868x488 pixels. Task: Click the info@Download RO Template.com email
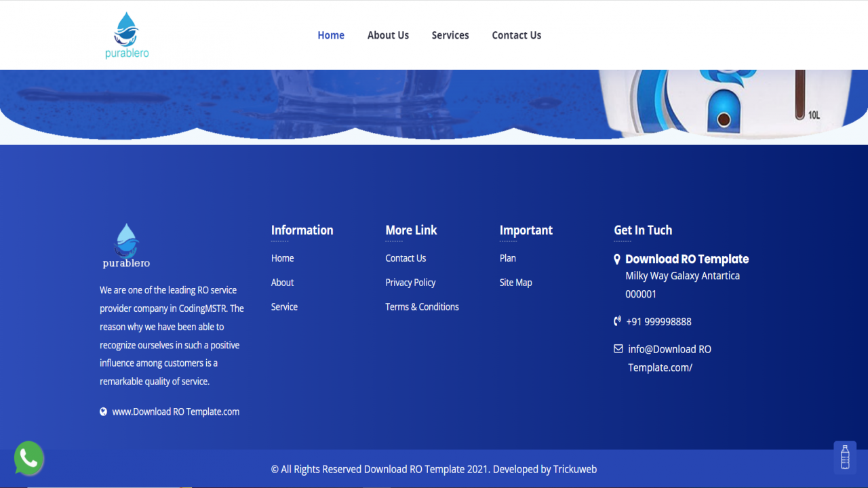670,359
